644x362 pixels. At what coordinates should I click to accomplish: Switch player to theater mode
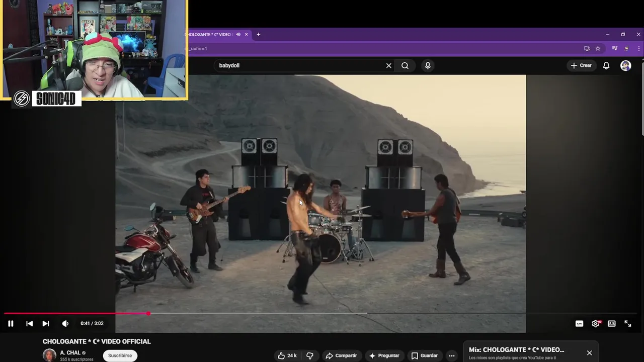click(x=611, y=324)
